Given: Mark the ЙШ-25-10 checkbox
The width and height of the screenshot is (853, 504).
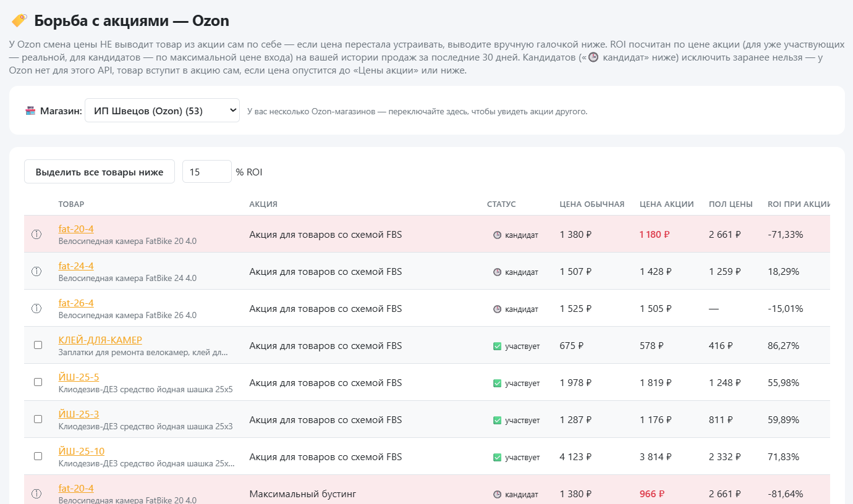Looking at the screenshot, I should pos(38,456).
